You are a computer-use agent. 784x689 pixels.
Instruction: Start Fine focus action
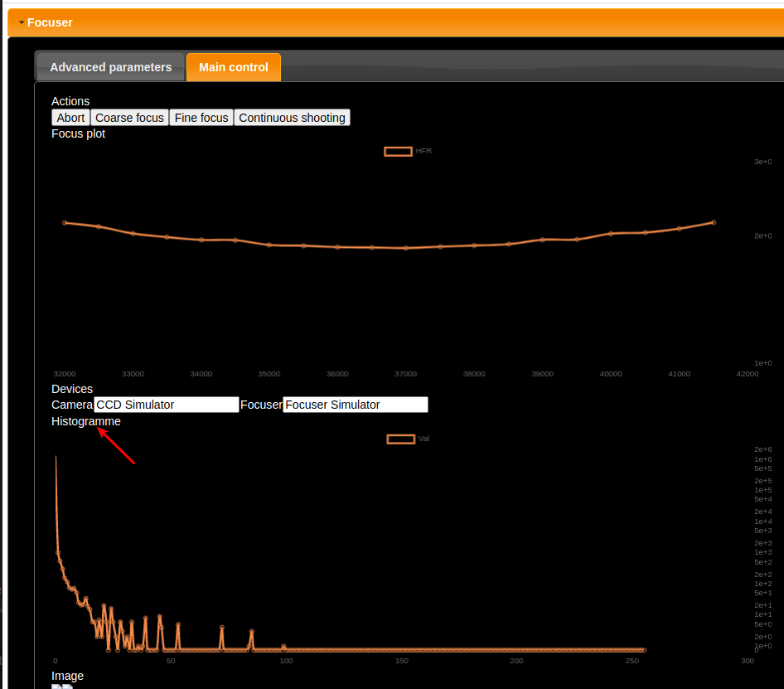click(201, 118)
